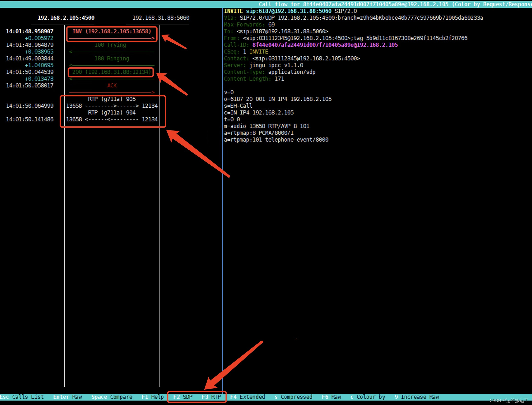Select the INV 192.168.2.105:13658 message

[112, 31]
